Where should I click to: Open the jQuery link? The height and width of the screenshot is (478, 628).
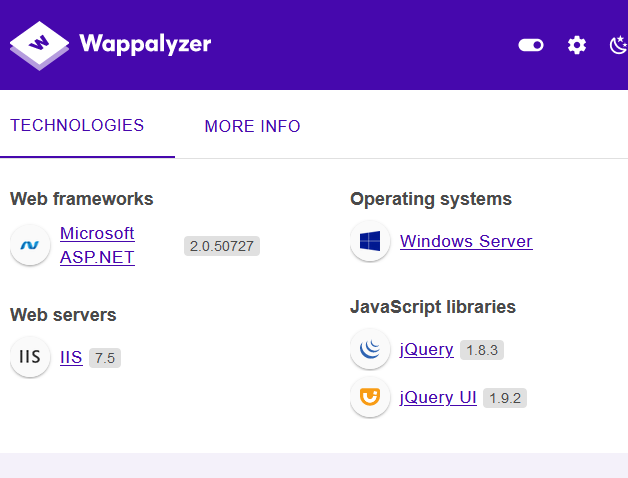point(427,350)
